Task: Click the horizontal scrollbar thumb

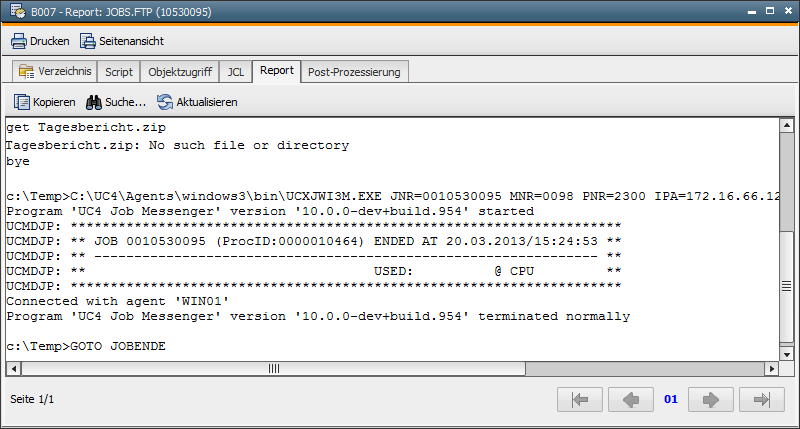Action: (273, 368)
